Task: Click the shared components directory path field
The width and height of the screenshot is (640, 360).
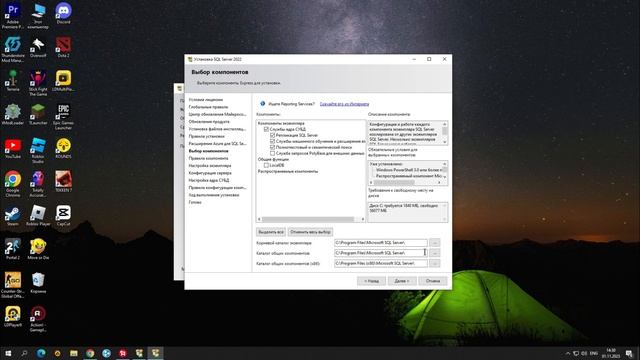Action: click(381, 253)
